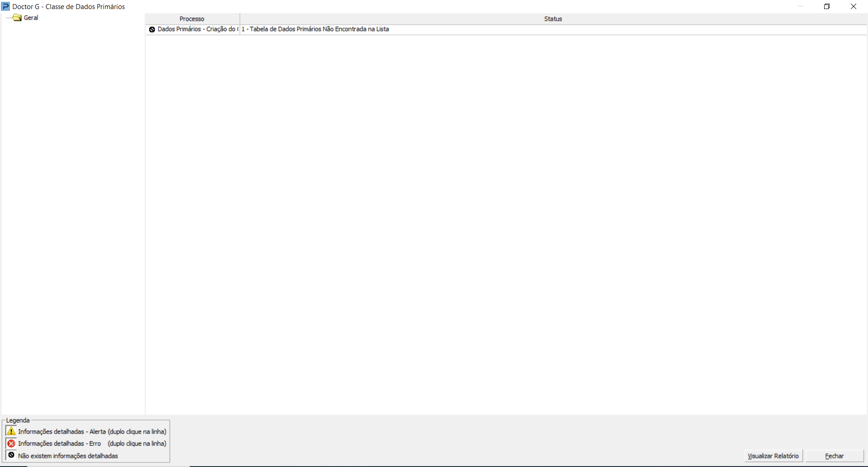This screenshot has height=467, width=868.
Task: Select status text Tabela de Dados Primários Não Encontrada
Action: pyautogui.click(x=315, y=29)
